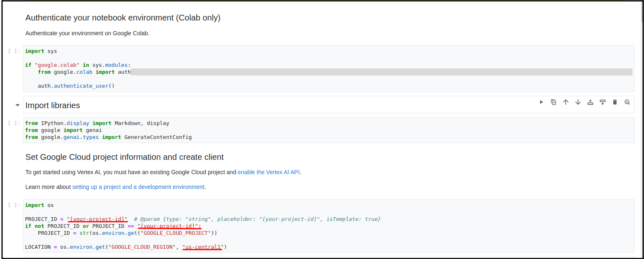
Task: Select the execution prompt of the import sys cell
Action: click(x=14, y=51)
